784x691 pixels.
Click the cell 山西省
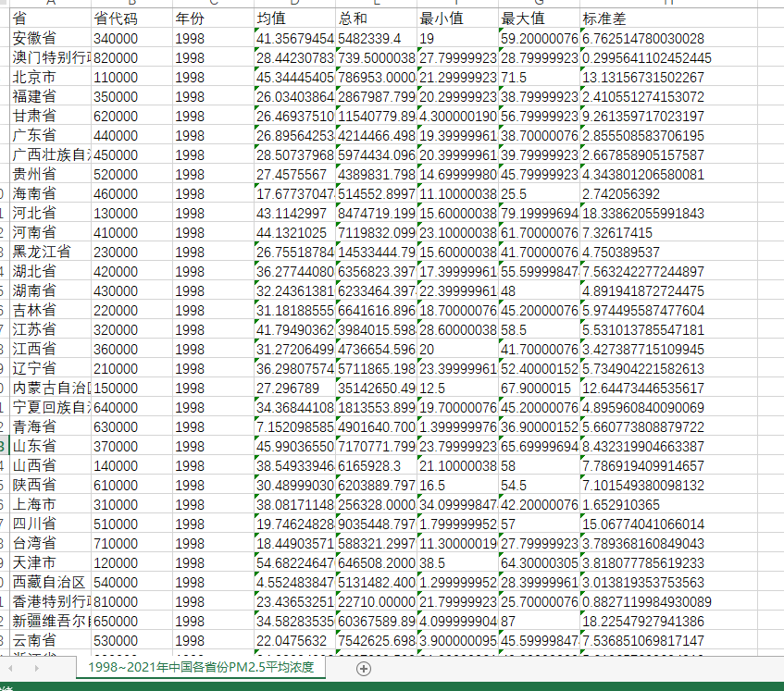51,465
